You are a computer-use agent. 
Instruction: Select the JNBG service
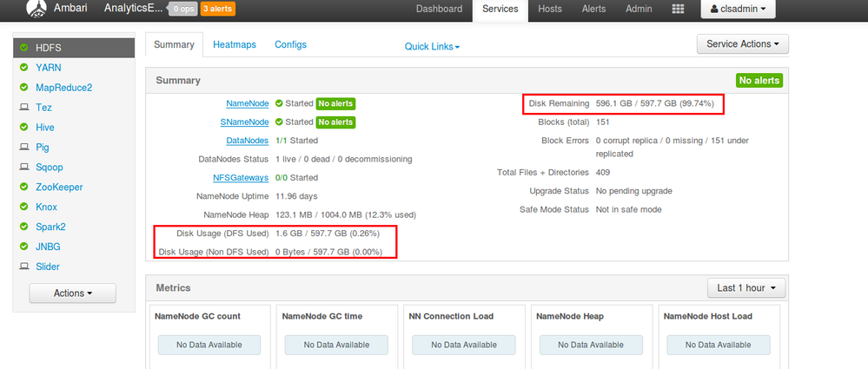click(48, 247)
